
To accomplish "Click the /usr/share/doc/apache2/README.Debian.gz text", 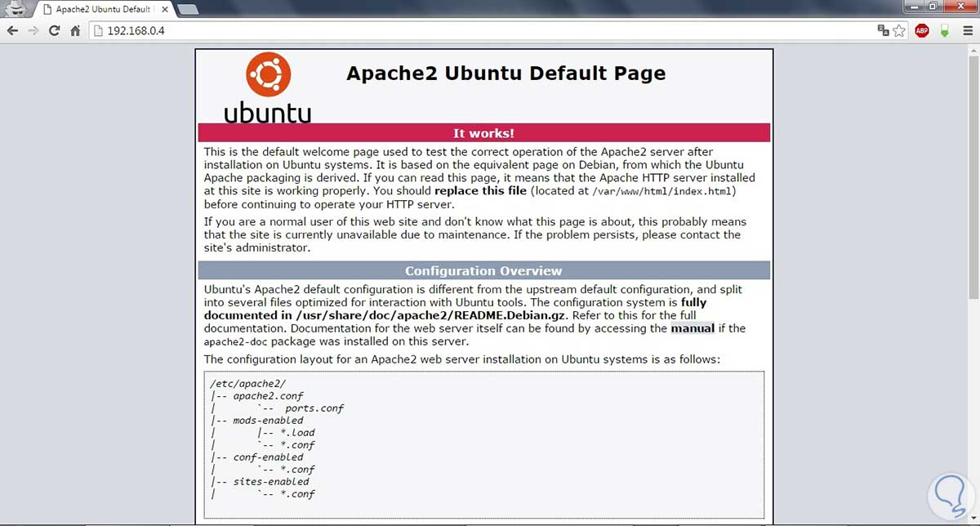I will tap(430, 315).
